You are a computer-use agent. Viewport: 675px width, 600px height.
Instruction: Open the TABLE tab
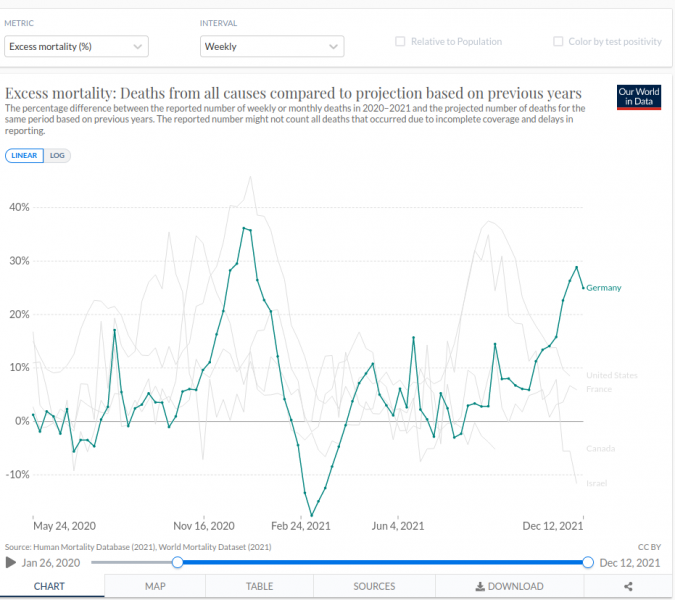[259, 586]
